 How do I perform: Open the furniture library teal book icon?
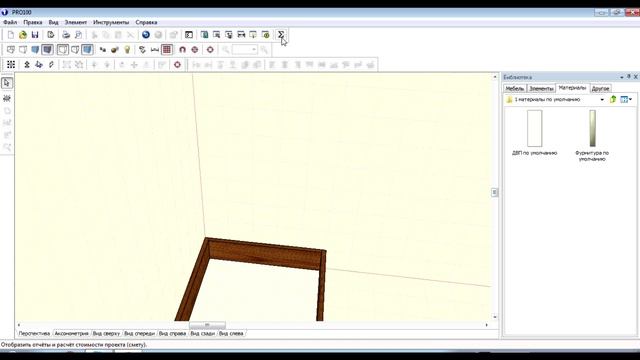tap(204, 35)
